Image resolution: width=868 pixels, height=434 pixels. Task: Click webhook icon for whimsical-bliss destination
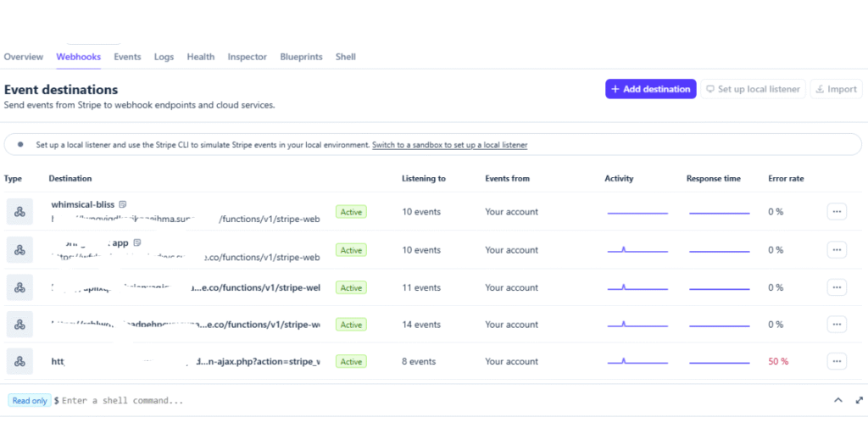19,212
